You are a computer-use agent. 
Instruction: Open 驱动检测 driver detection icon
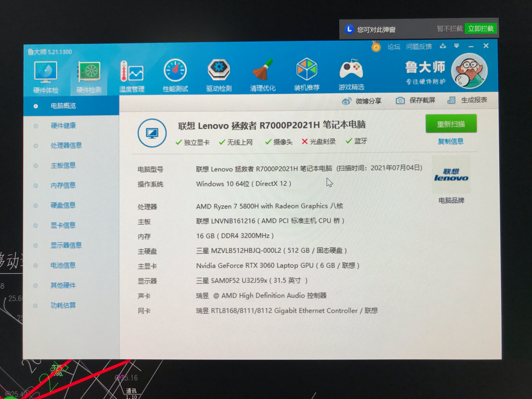(x=219, y=76)
